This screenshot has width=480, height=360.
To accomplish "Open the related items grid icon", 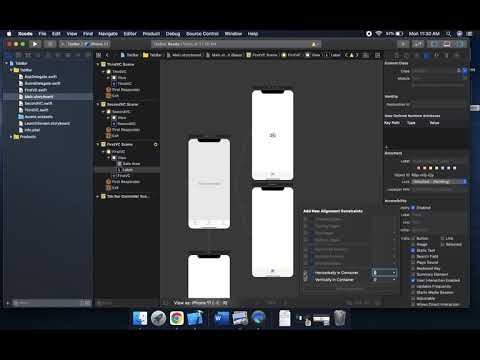I will (x=99, y=55).
